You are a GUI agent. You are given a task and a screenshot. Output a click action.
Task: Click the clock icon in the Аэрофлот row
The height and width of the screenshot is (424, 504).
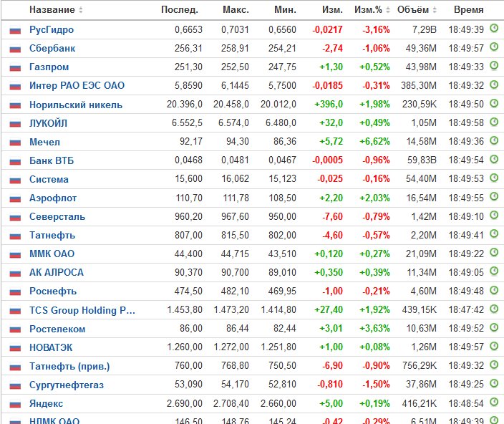tap(494, 196)
